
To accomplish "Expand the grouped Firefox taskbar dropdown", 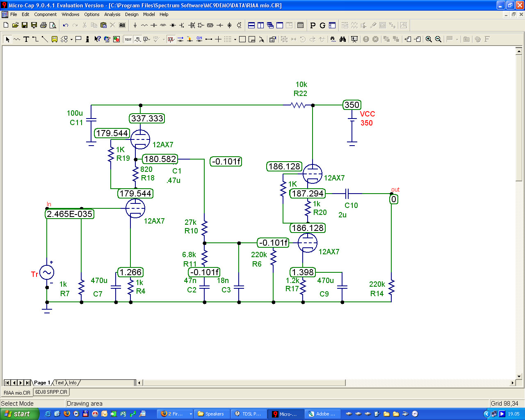I will tap(191, 414).
